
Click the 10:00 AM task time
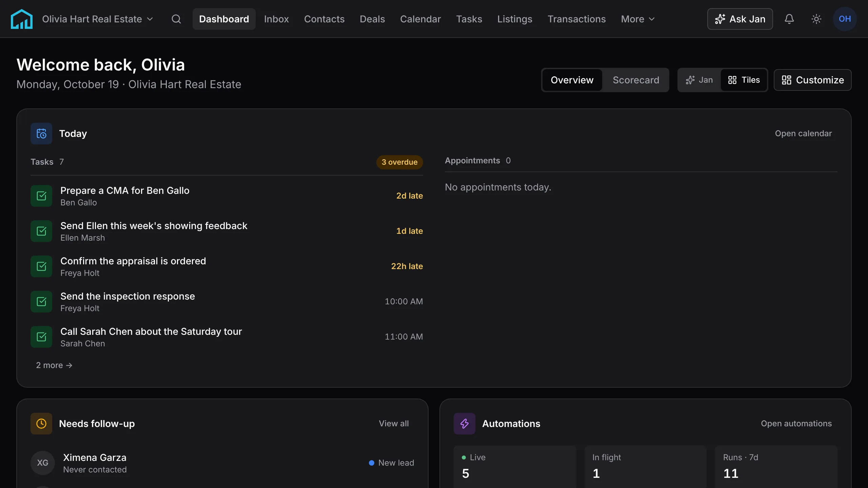(x=403, y=302)
